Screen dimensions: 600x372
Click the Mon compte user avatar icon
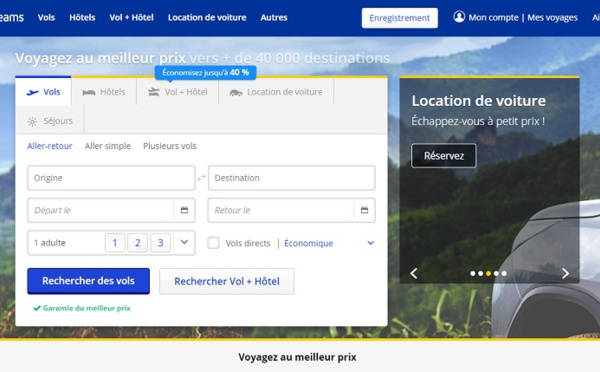(x=459, y=17)
